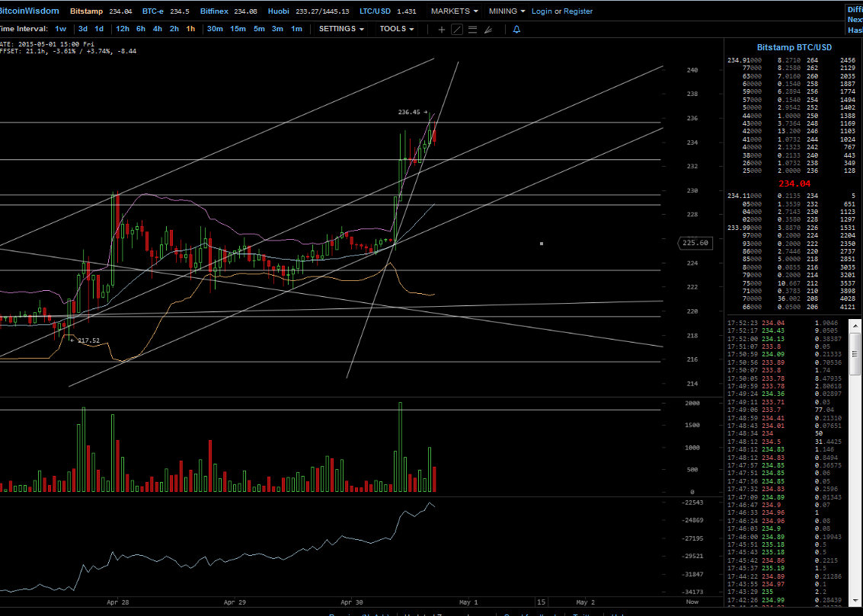The image size is (863, 616).
Task: Click the 236.45 high marker label
Action: pos(409,112)
